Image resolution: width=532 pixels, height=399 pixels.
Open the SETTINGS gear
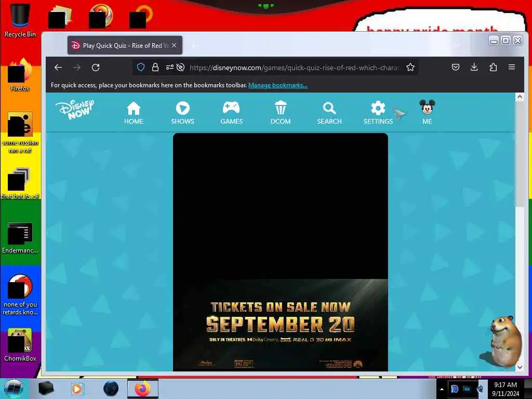click(x=378, y=113)
